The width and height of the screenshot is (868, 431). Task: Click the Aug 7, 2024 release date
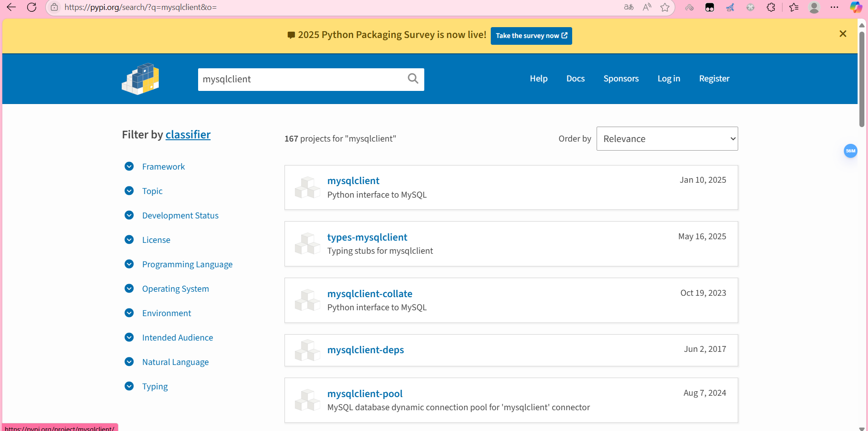705,393
